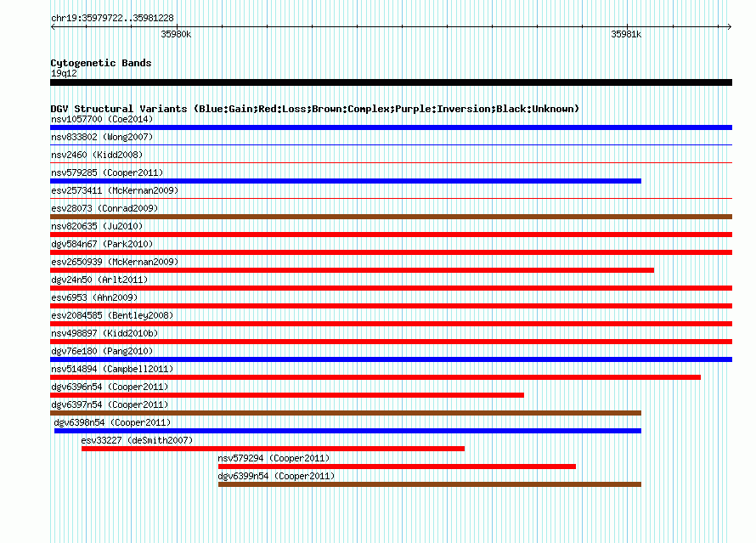Click the nsv2460 (Kidd2008) label
Image resolution: width=756 pixels, height=543 pixels.
[x=97, y=155]
